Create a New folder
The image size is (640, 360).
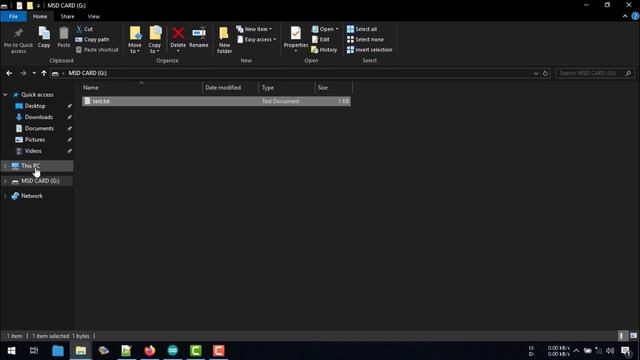coord(224,40)
